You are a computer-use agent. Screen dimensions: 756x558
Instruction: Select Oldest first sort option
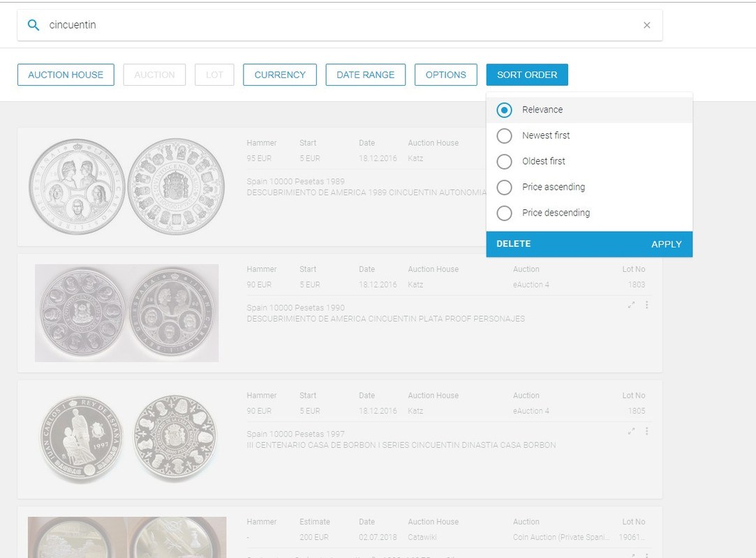[x=504, y=161]
